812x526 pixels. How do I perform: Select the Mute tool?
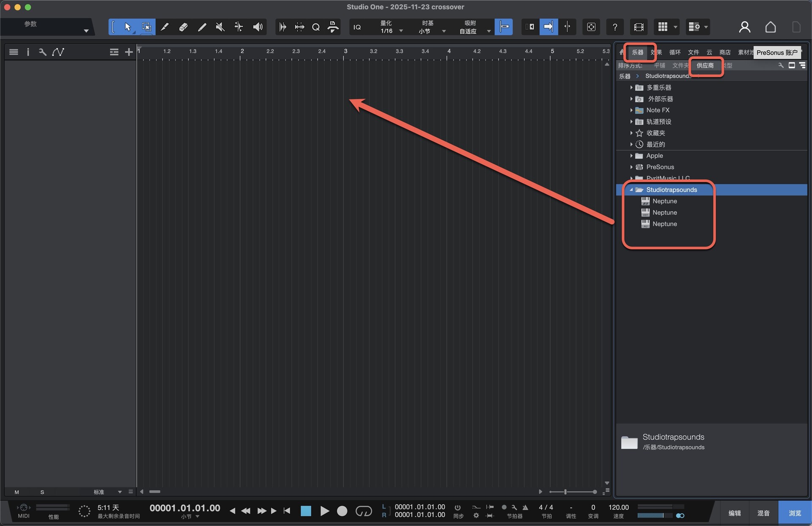tap(220, 27)
